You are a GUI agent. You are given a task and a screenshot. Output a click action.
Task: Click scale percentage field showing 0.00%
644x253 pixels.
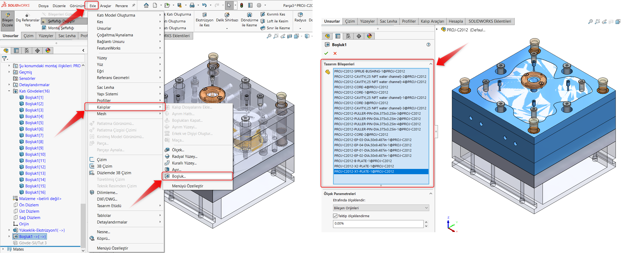pos(378,224)
